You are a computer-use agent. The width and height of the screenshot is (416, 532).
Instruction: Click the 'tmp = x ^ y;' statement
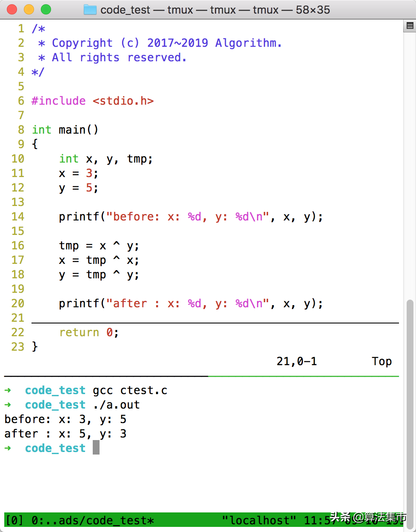pos(99,246)
